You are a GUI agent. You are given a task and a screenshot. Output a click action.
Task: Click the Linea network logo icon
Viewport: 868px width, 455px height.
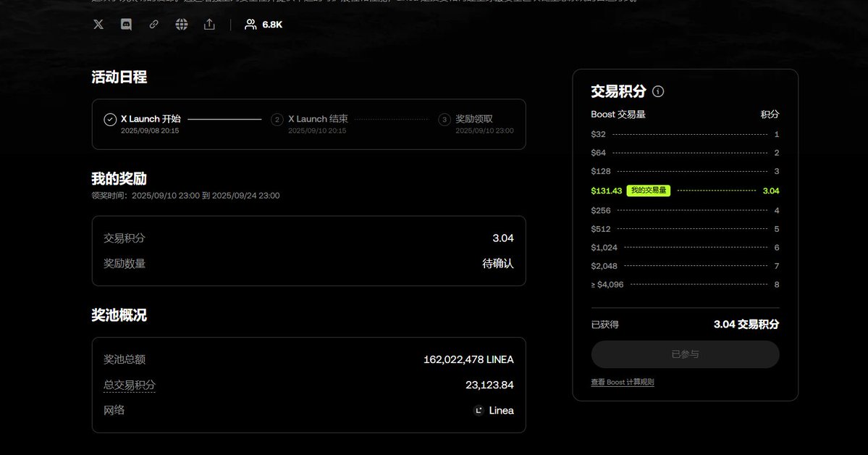(479, 411)
